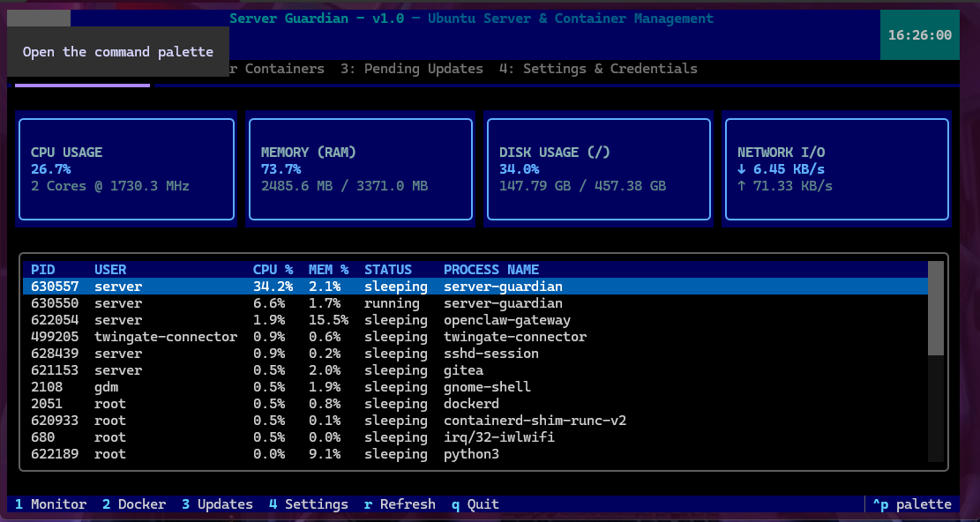Click the process table scrollbar thumb
The image size is (980, 522).
(x=936, y=309)
